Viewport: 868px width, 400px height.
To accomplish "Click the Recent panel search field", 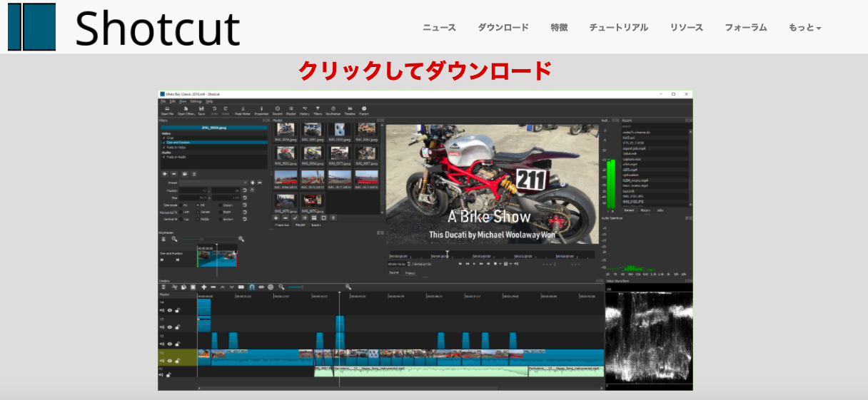I will pos(655,126).
